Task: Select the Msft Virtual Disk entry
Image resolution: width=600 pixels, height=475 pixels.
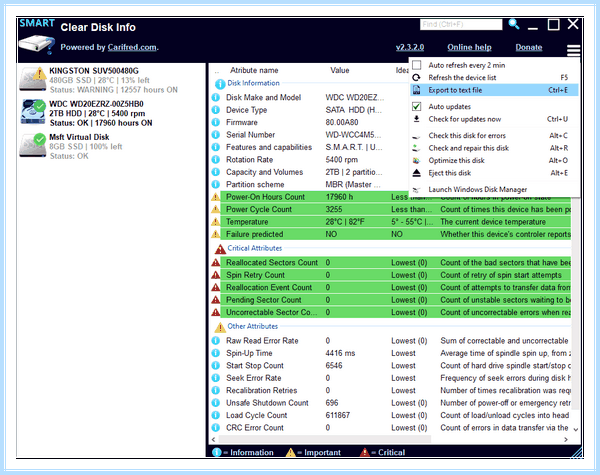Action: pos(111,146)
